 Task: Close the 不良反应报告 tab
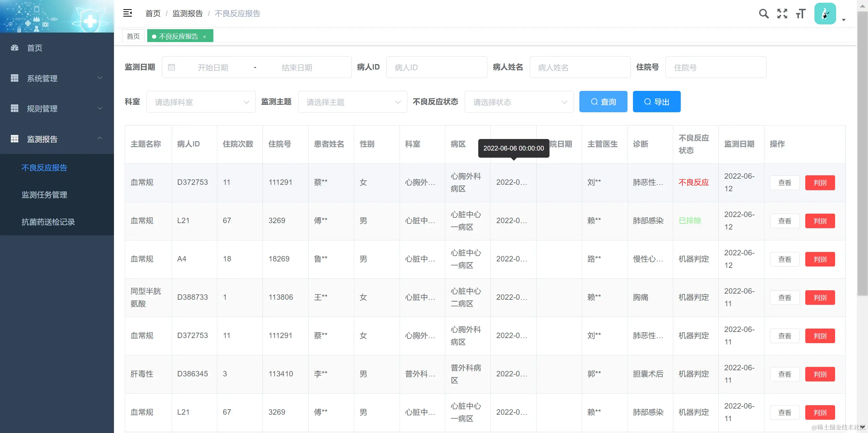coord(205,36)
